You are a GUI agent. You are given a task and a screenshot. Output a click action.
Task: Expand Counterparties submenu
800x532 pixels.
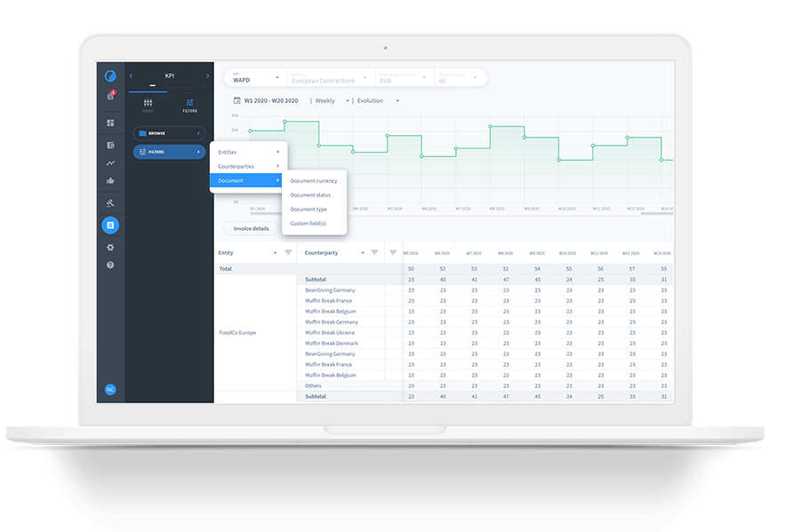[249, 166]
